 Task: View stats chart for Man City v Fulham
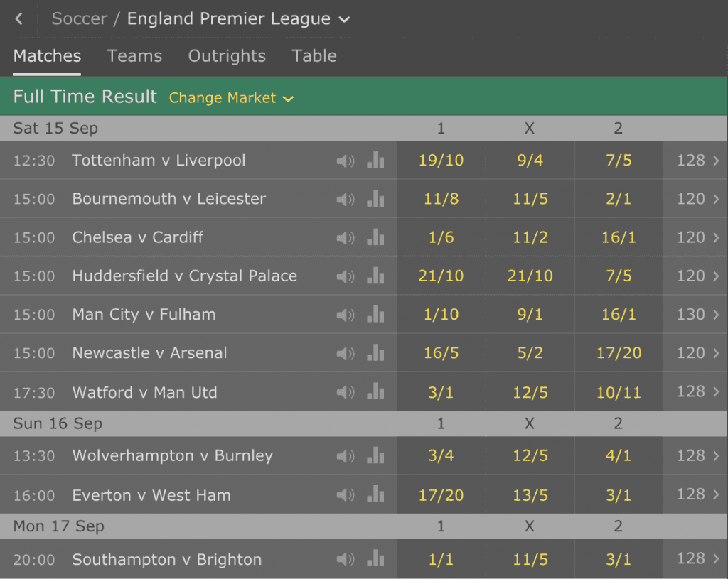coord(375,313)
